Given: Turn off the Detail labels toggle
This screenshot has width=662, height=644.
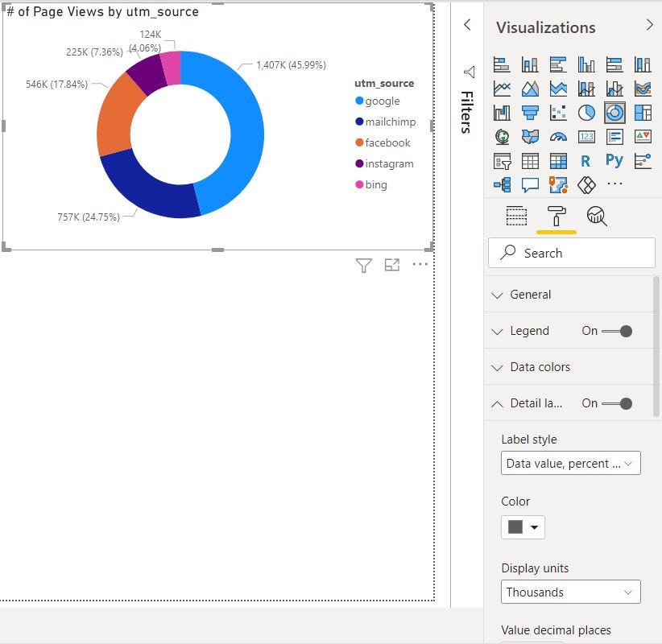Looking at the screenshot, I should pyautogui.click(x=617, y=404).
